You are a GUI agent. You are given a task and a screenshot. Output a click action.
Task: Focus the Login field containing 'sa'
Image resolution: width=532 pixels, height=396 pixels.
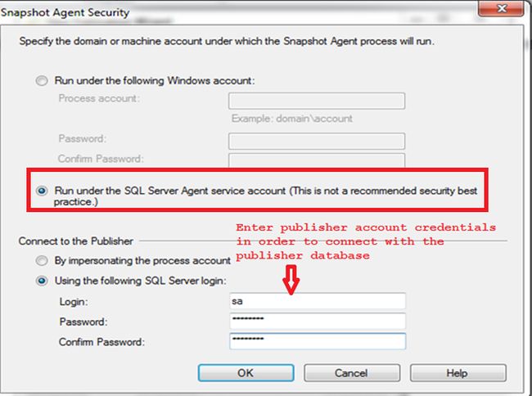click(x=317, y=302)
